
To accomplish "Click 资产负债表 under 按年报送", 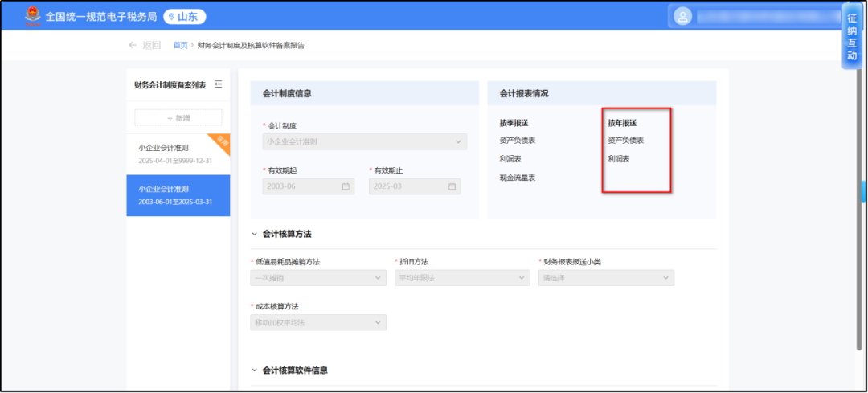I will pyautogui.click(x=626, y=141).
